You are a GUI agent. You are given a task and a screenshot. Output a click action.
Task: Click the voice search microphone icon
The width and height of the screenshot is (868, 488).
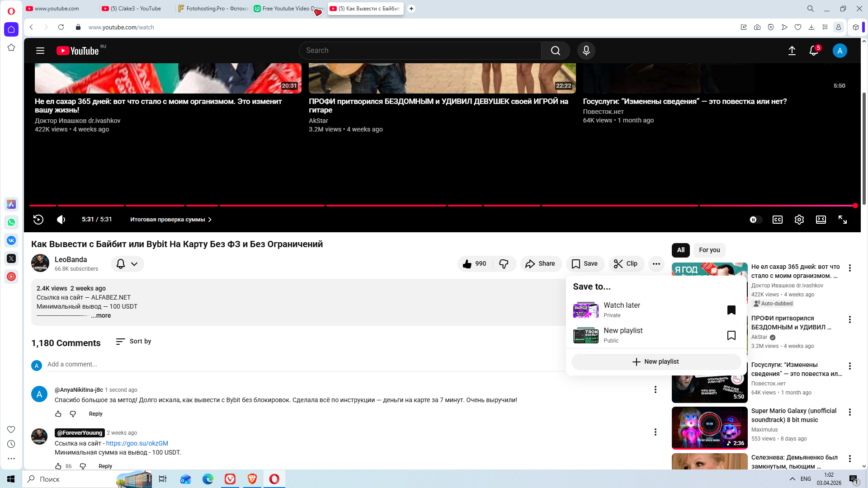click(586, 51)
